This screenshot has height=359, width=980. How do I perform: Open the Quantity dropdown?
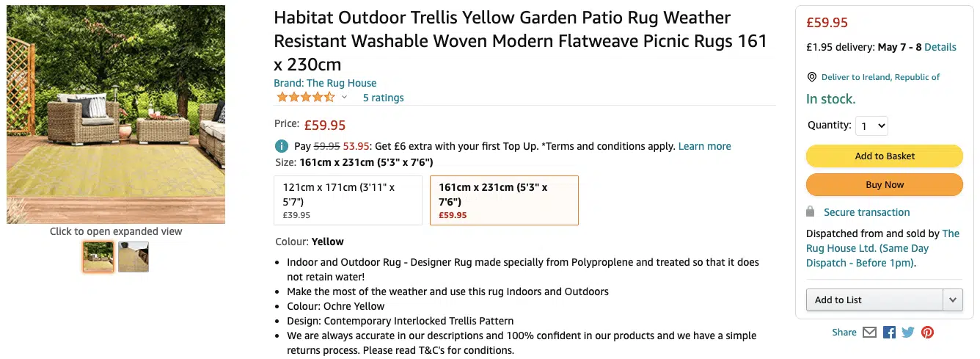click(871, 126)
